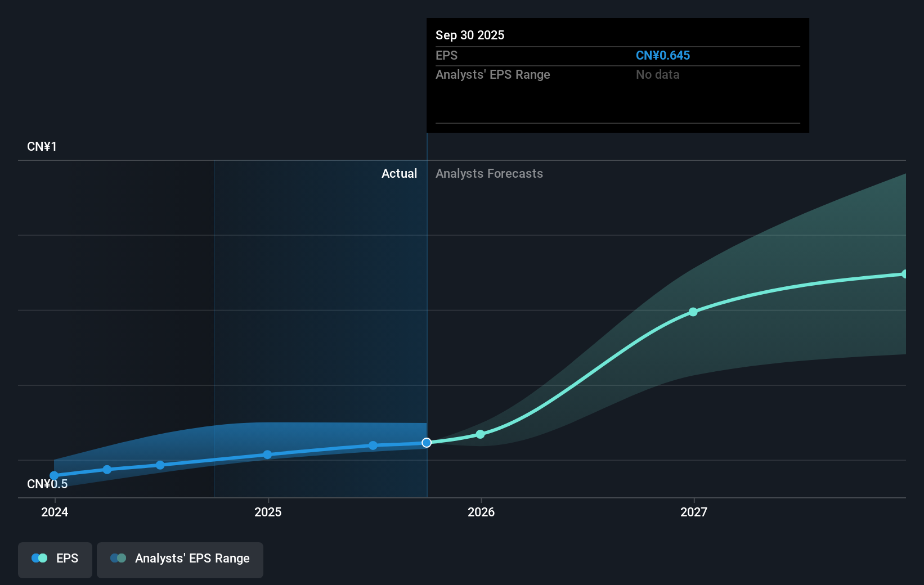924x585 pixels.
Task: Click the 2024 x-axis label
Action: [55, 512]
